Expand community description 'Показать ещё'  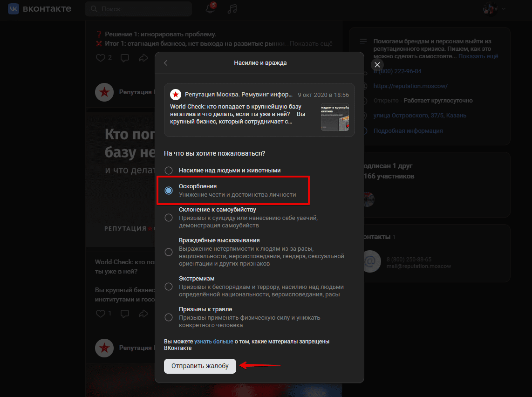pyautogui.click(x=478, y=56)
